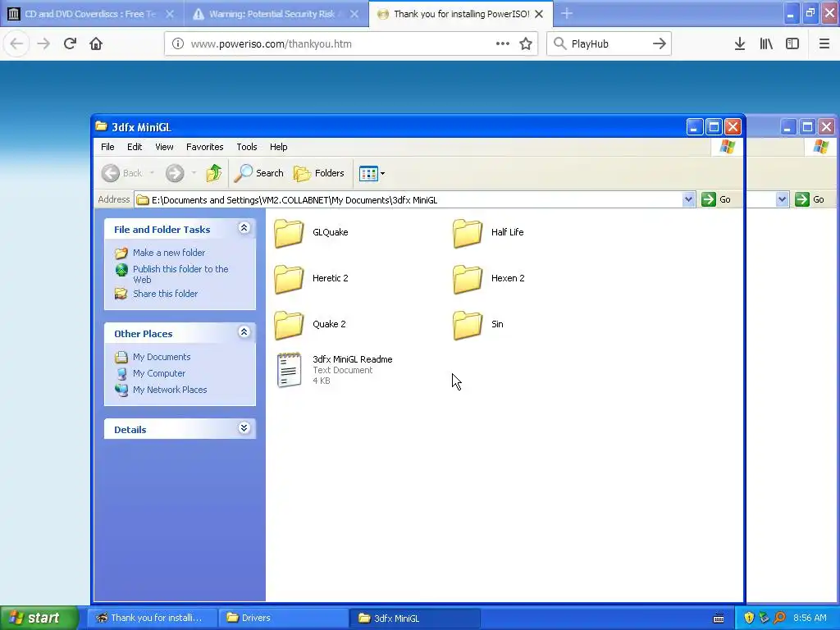Go to My Documents in Other Places

[162, 357]
